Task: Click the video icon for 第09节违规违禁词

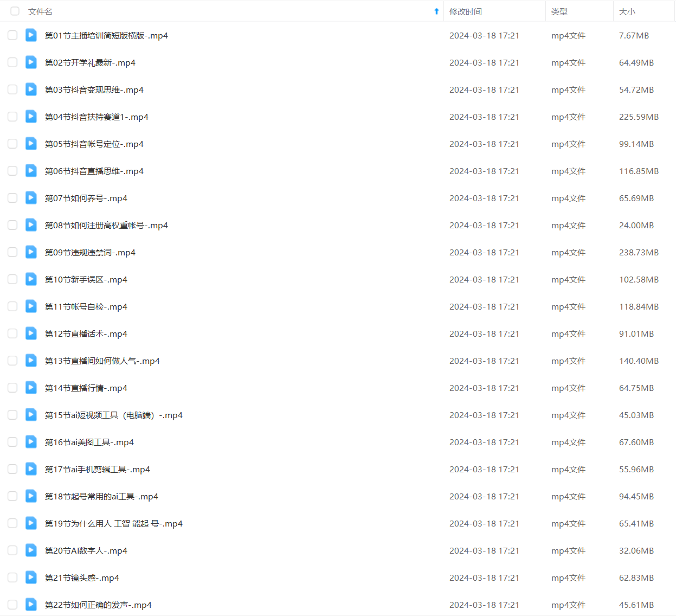Action: coord(31,252)
